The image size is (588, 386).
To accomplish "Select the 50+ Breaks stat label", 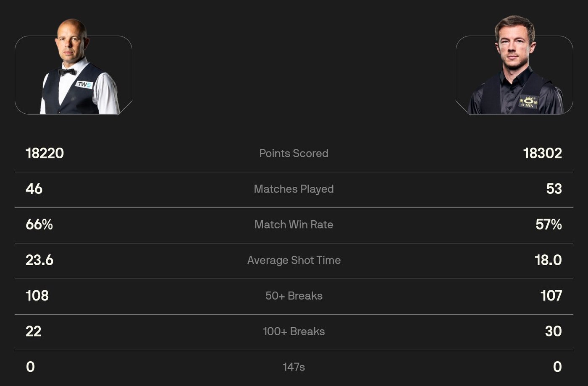I will 294,296.
